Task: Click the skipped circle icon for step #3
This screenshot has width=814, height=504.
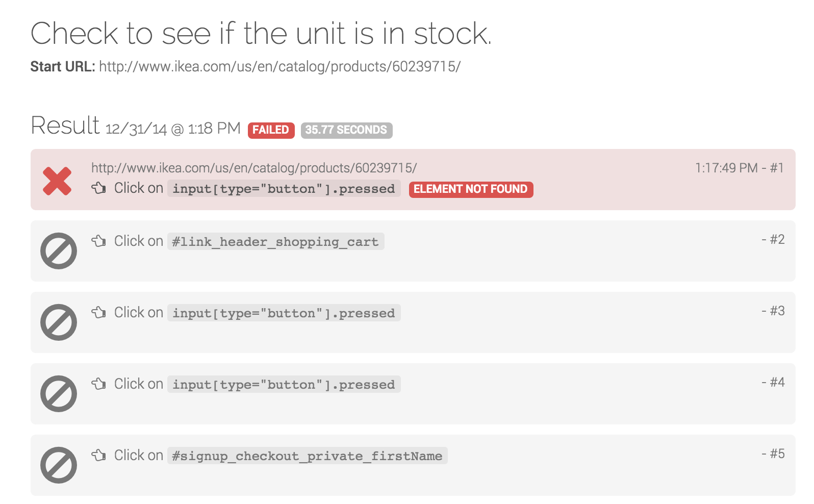Action: point(59,322)
